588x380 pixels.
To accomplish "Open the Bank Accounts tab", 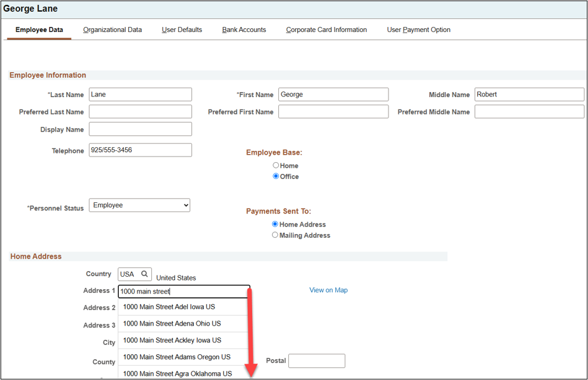I will click(x=244, y=29).
